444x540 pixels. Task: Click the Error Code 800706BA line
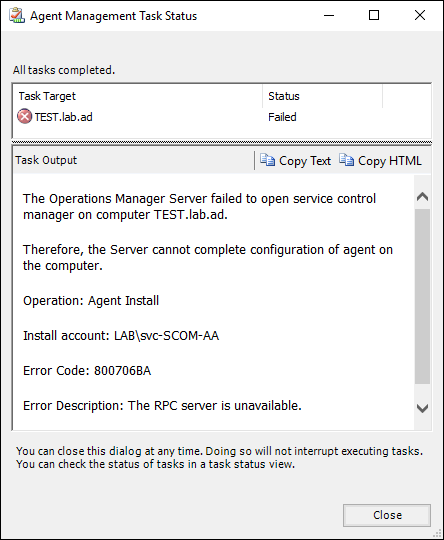coord(87,371)
